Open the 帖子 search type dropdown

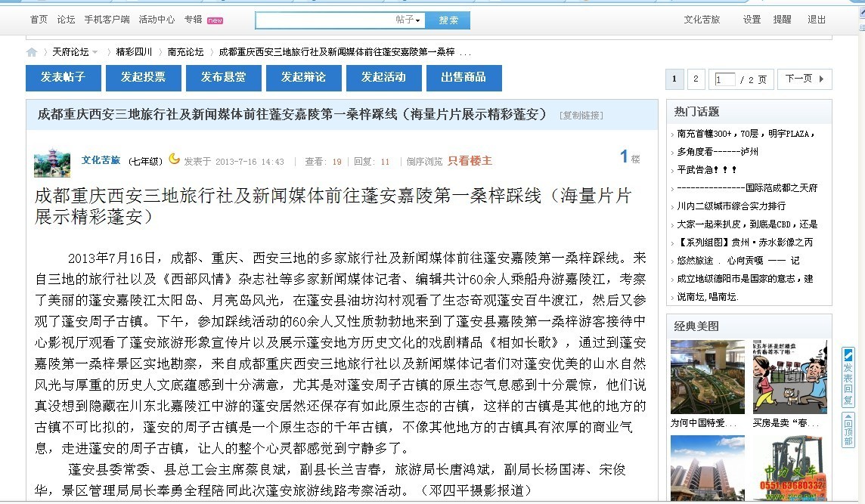pyautogui.click(x=408, y=20)
